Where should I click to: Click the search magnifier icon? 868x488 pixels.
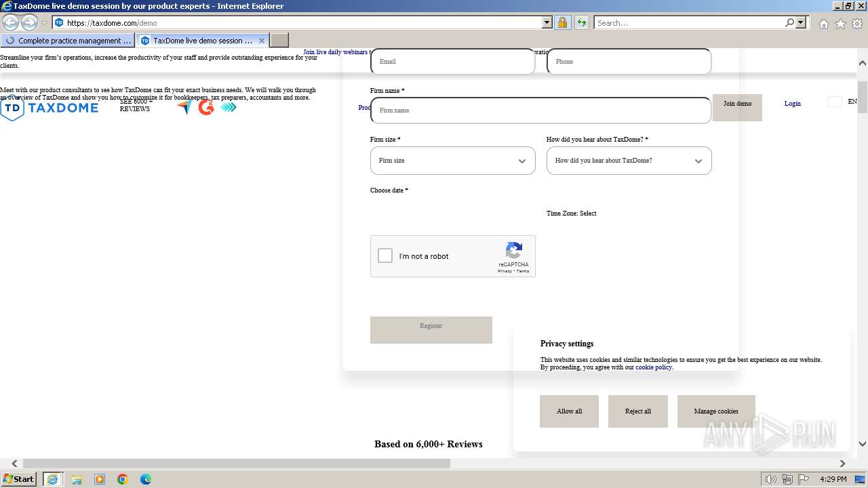tap(789, 22)
